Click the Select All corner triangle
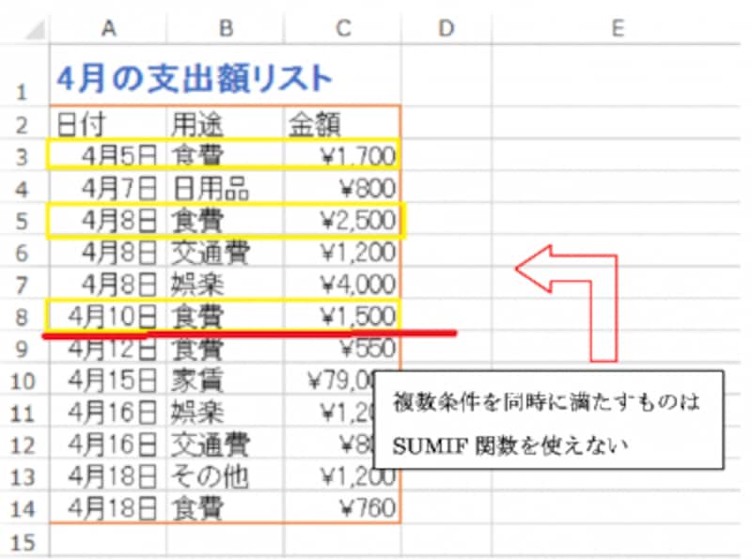Screen dimensions: 752x560 [x=35, y=29]
